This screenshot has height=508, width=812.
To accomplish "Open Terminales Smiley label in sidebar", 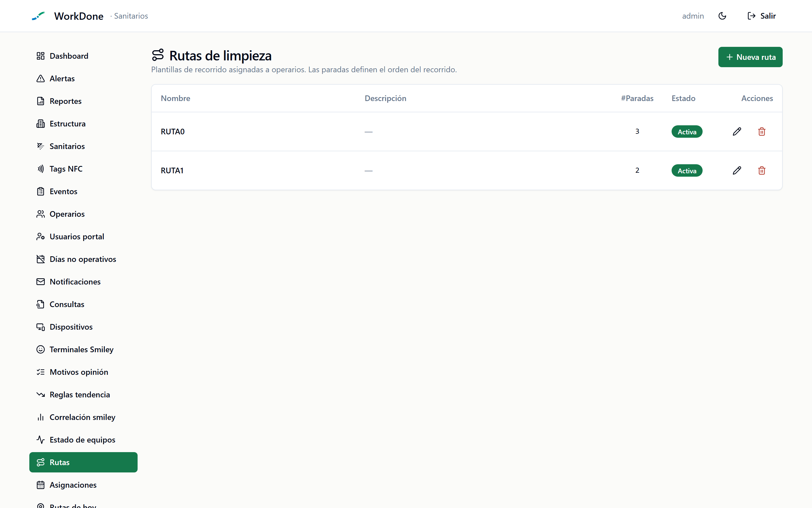I will 81,349.
